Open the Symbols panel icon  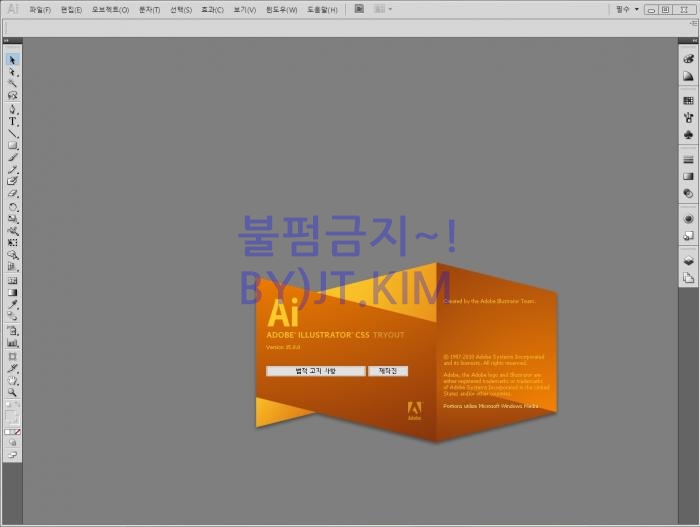point(688,134)
